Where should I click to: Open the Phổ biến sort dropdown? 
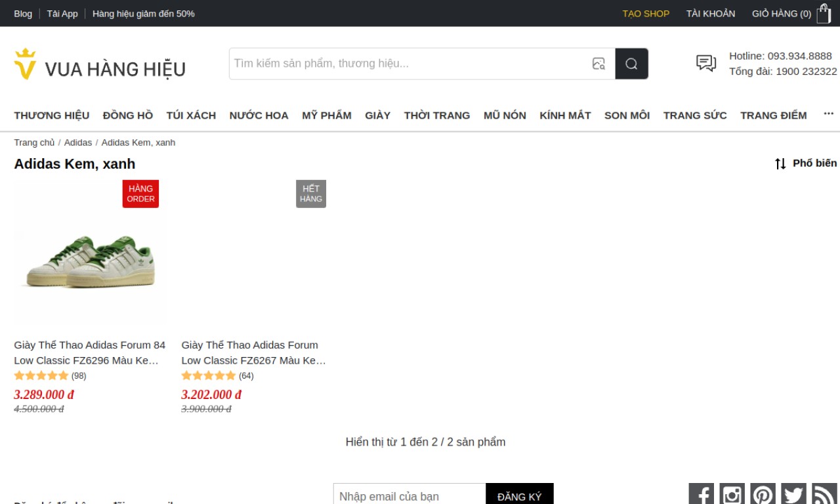806,163
